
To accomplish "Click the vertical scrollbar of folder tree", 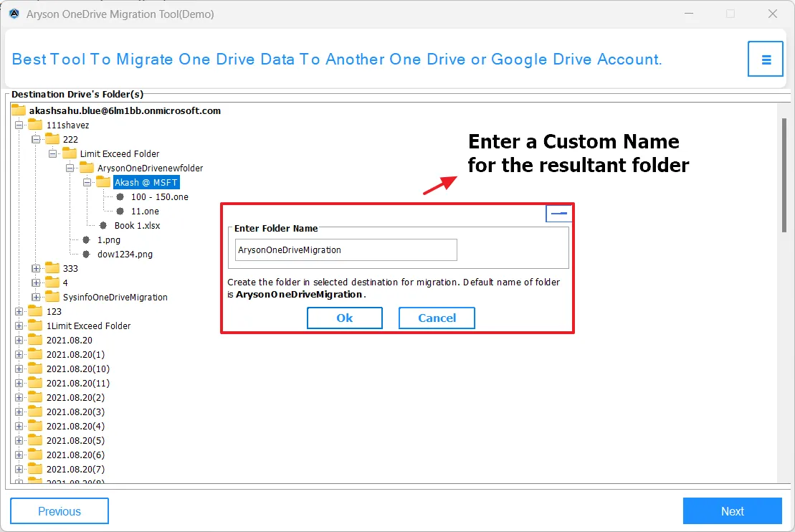I will pyautogui.click(x=784, y=176).
